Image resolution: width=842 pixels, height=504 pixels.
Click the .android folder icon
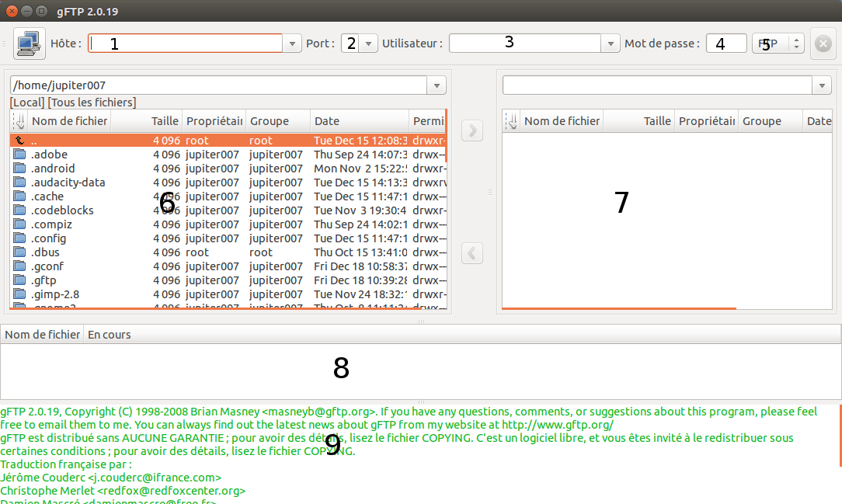click(20, 169)
